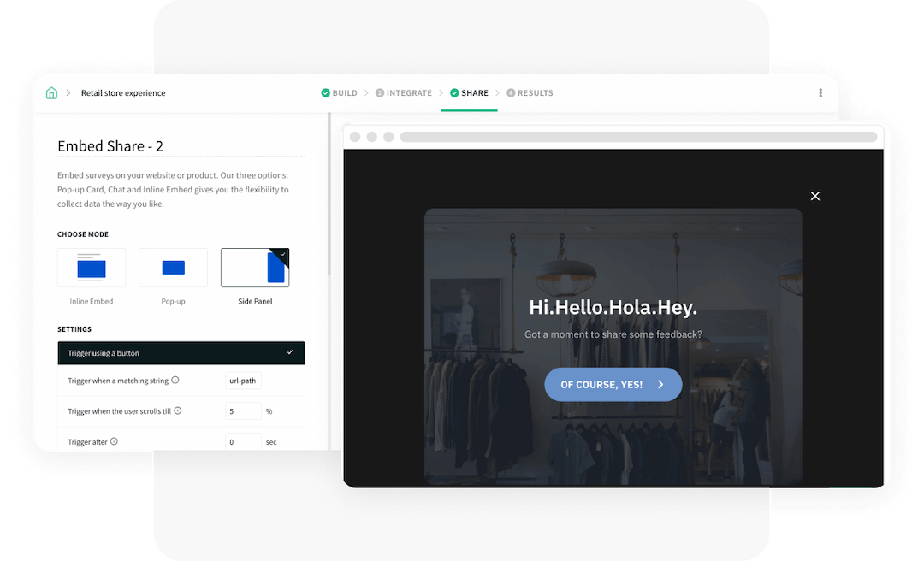Go to the Results step tab
924x561 pixels.
[x=530, y=93]
